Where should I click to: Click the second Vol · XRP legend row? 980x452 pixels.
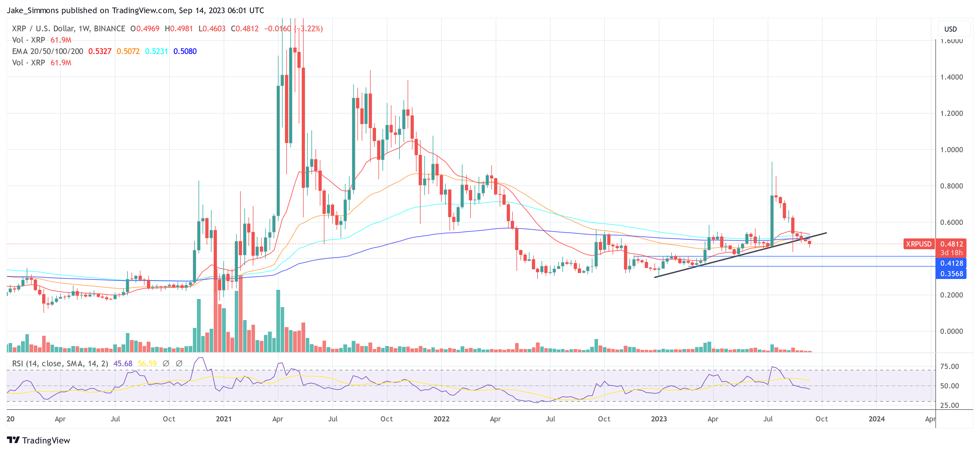42,63
